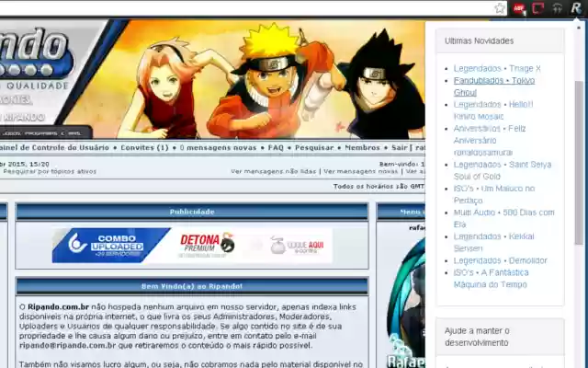The height and width of the screenshot is (368, 588).
Task: Open Legendados Saint Seiya Soul of Gold
Action: [503, 170]
